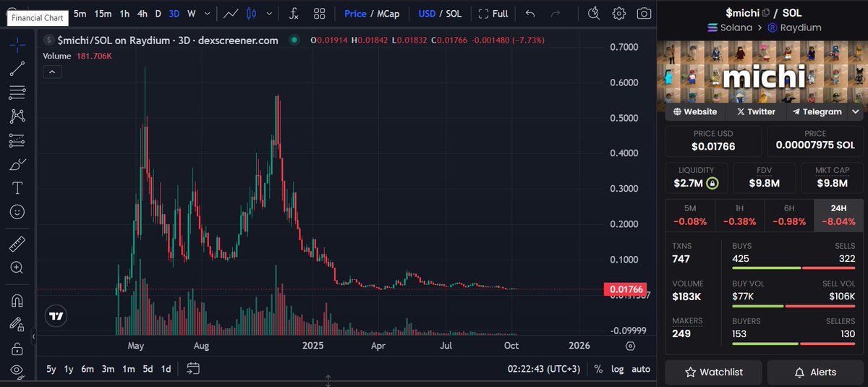The image size is (868, 387).
Task: Take a chart snapshot with camera icon
Action: [x=643, y=13]
